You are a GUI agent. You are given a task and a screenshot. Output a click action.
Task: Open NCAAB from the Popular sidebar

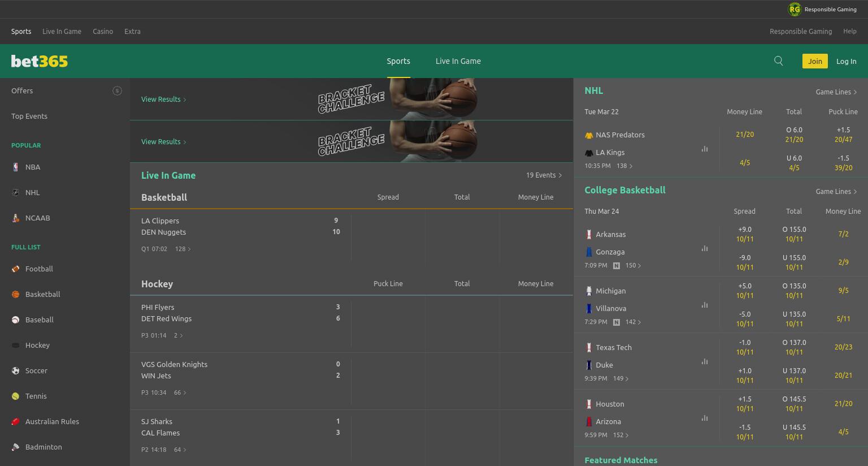point(37,218)
